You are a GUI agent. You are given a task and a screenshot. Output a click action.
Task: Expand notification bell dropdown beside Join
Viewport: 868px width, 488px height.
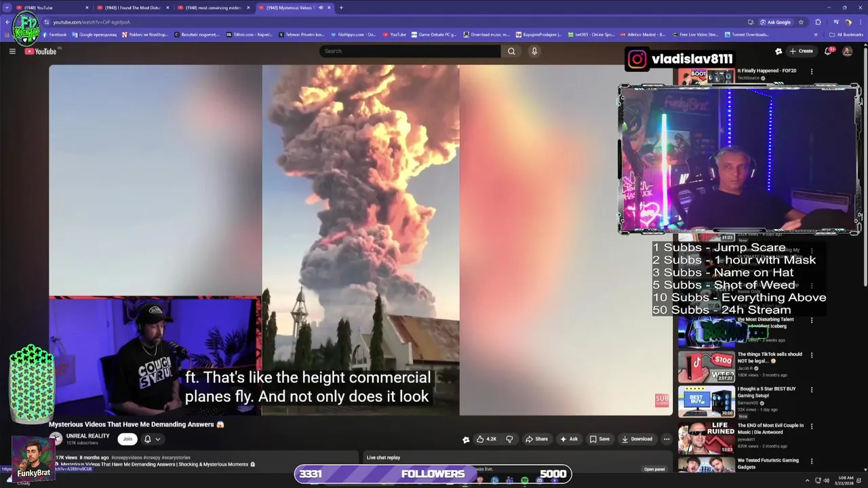157,439
